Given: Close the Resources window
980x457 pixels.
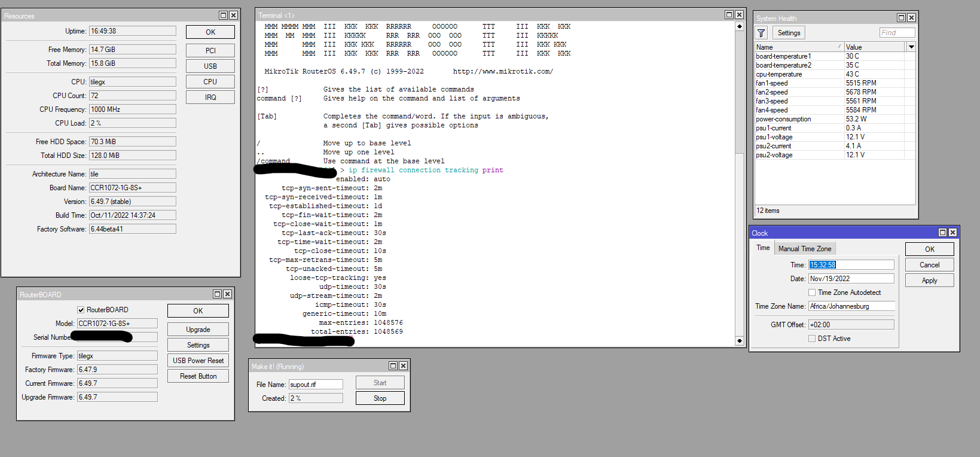Looking at the screenshot, I should (233, 16).
